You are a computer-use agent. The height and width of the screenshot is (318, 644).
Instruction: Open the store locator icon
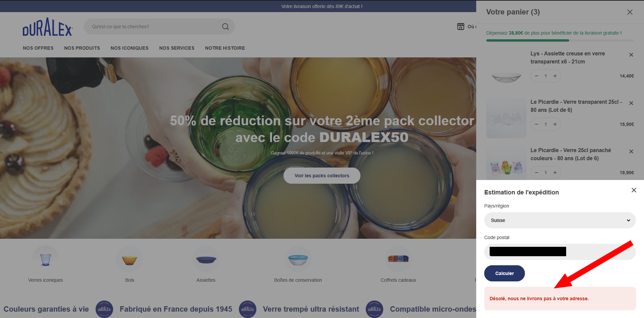[x=461, y=27]
